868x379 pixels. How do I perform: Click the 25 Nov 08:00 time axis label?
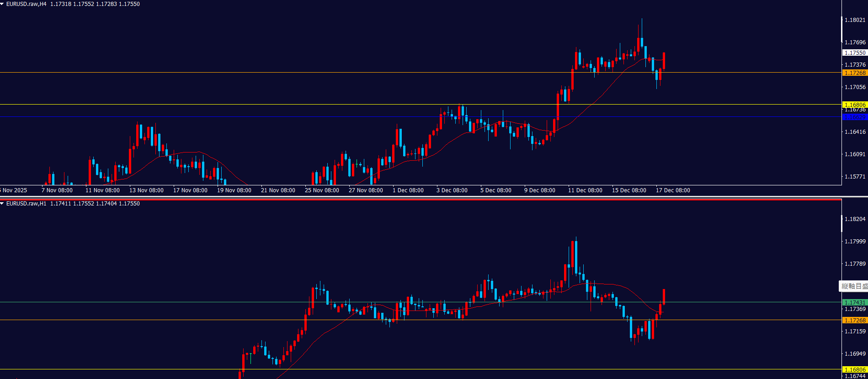coord(322,190)
